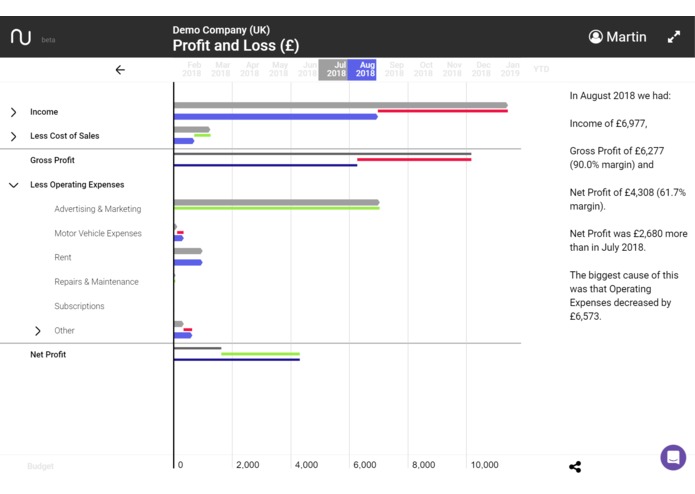The width and height of the screenshot is (695, 494).
Task: Select the Oct 2018 month tab
Action: point(423,69)
